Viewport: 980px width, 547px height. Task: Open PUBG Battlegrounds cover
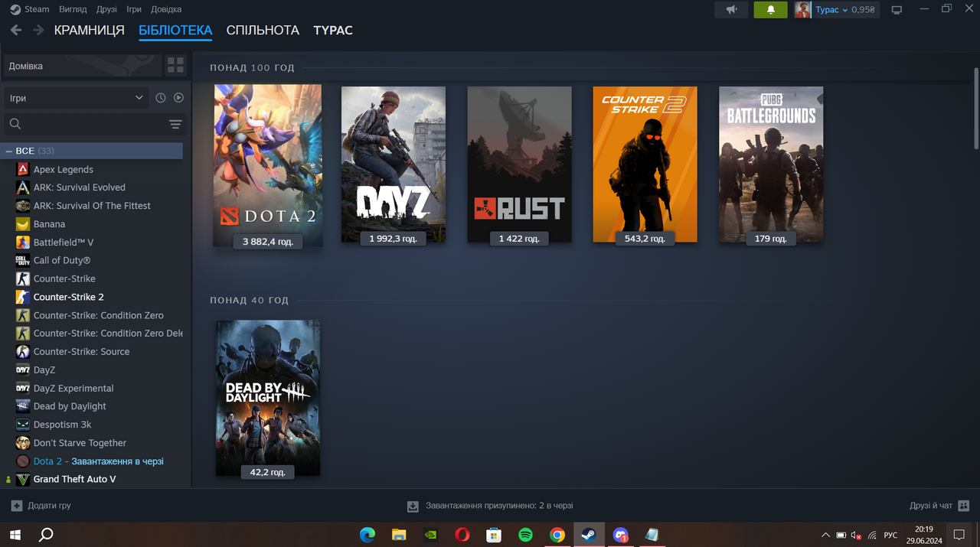(x=771, y=164)
